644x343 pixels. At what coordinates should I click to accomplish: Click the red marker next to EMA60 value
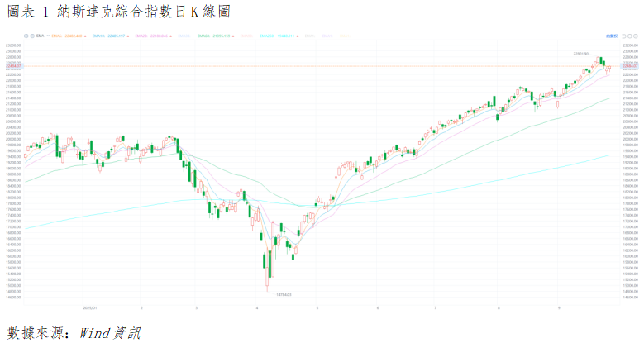[232, 36]
